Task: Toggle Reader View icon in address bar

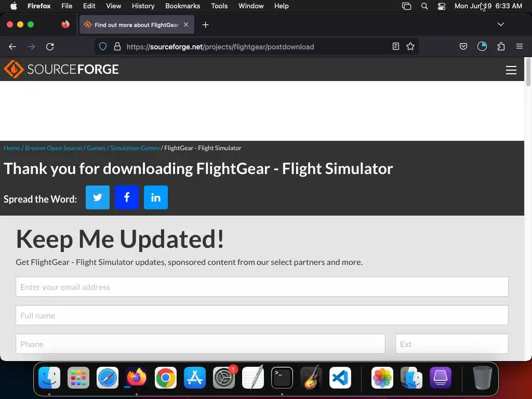Action: [395, 46]
